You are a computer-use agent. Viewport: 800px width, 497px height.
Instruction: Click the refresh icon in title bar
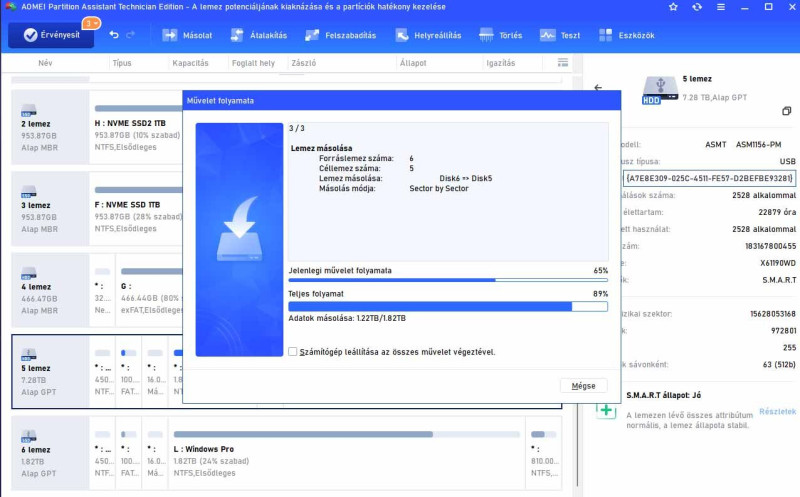pos(697,7)
